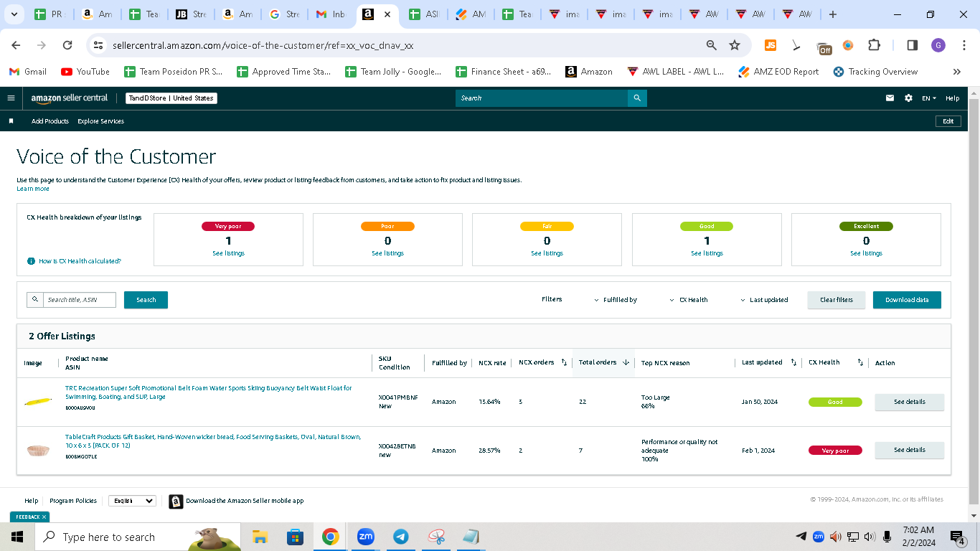
Task: Click the Amazon app download icon
Action: click(x=176, y=501)
